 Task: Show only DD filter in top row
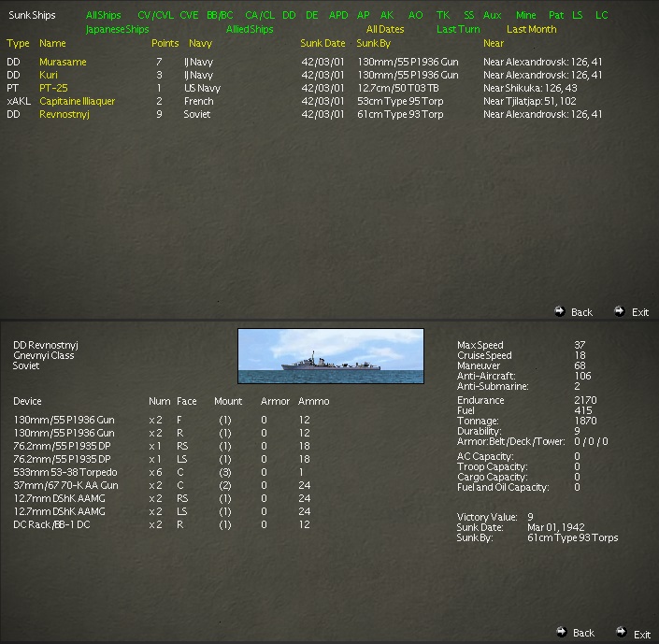(289, 15)
